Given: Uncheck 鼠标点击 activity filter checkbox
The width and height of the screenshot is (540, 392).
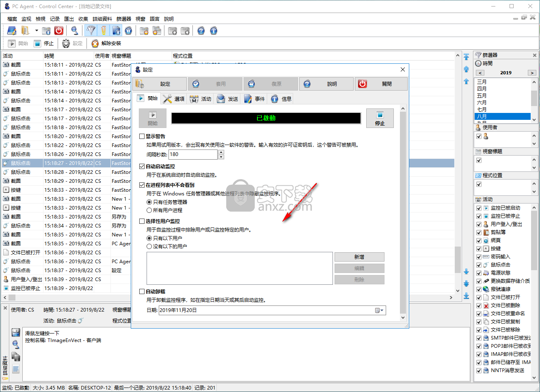Looking at the screenshot, I should tap(479, 265).
